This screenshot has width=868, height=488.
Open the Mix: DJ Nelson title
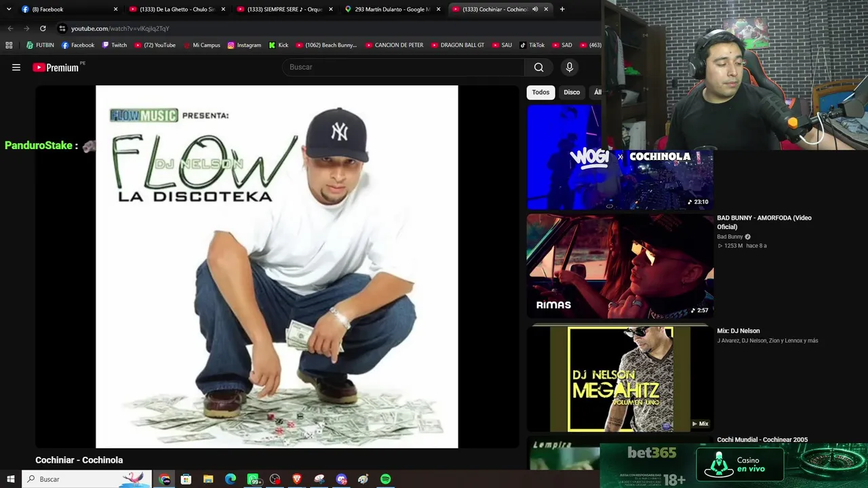(738, 331)
